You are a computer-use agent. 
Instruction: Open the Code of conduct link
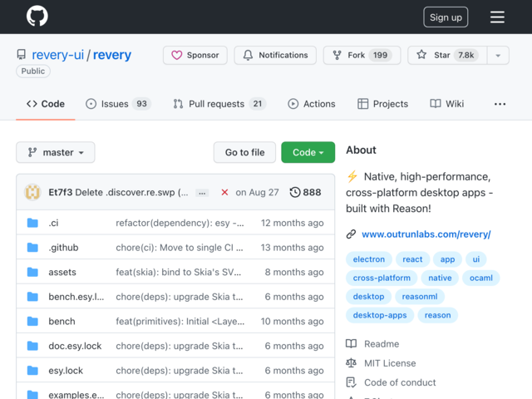click(x=391, y=382)
